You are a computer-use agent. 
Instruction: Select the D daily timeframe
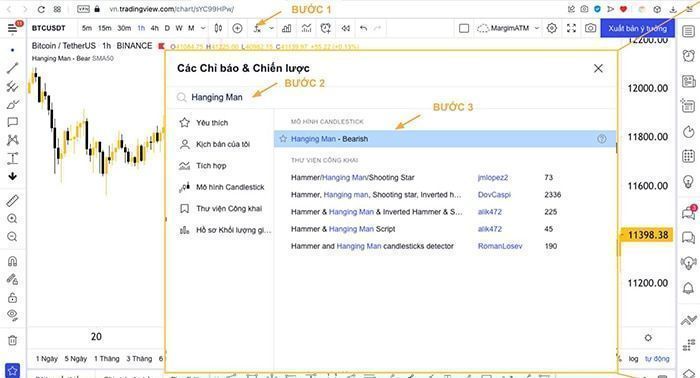[x=167, y=28]
